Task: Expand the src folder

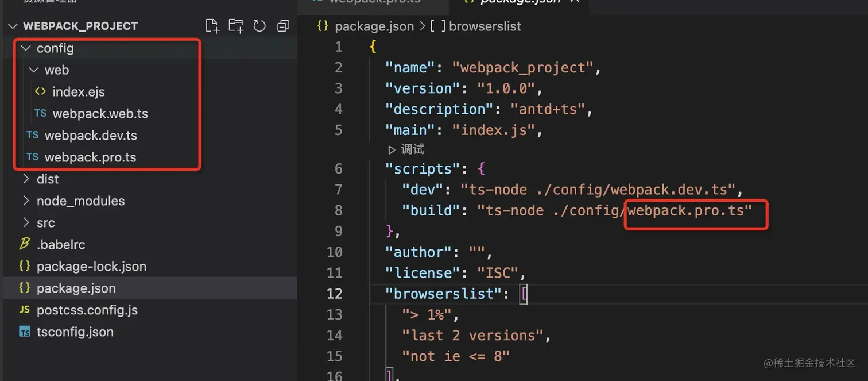Action: 25,223
